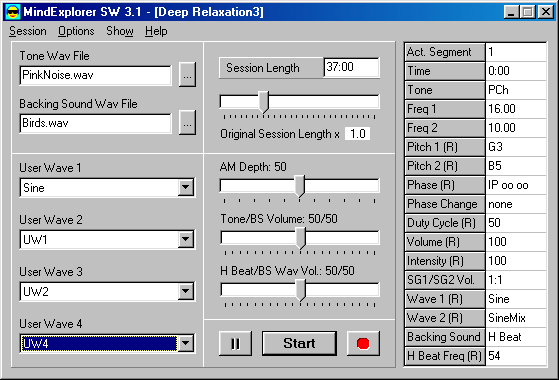
Task: Click the Session Length slider thumb
Action: coord(263,102)
